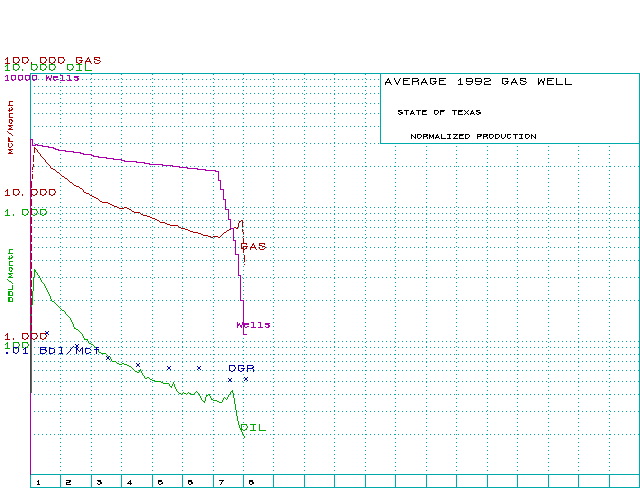Click the '100,000 GAS' top scale label
The height and width of the screenshot is (491, 640).
click(52, 60)
